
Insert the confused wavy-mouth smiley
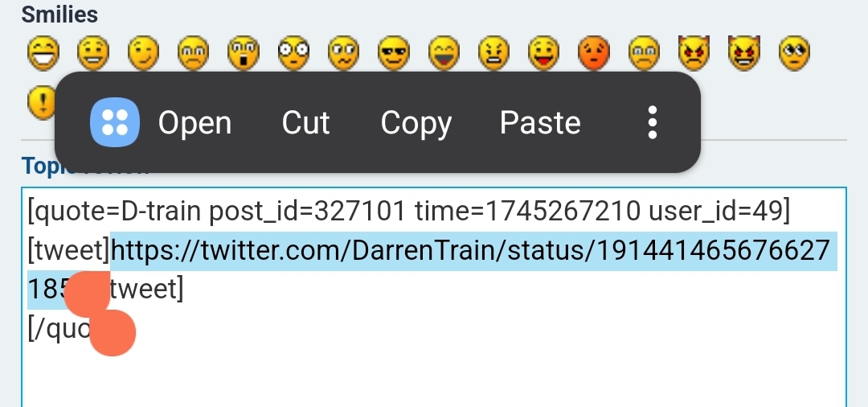point(344,54)
